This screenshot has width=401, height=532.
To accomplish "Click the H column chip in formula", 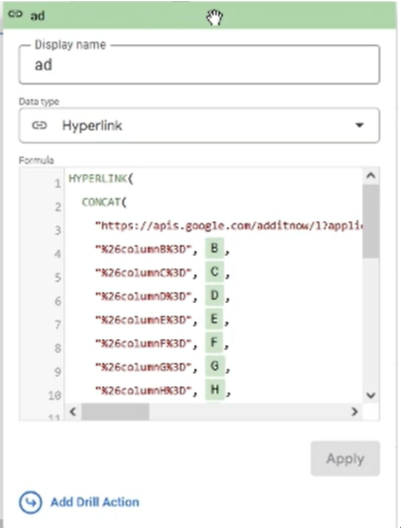I will tap(215, 390).
